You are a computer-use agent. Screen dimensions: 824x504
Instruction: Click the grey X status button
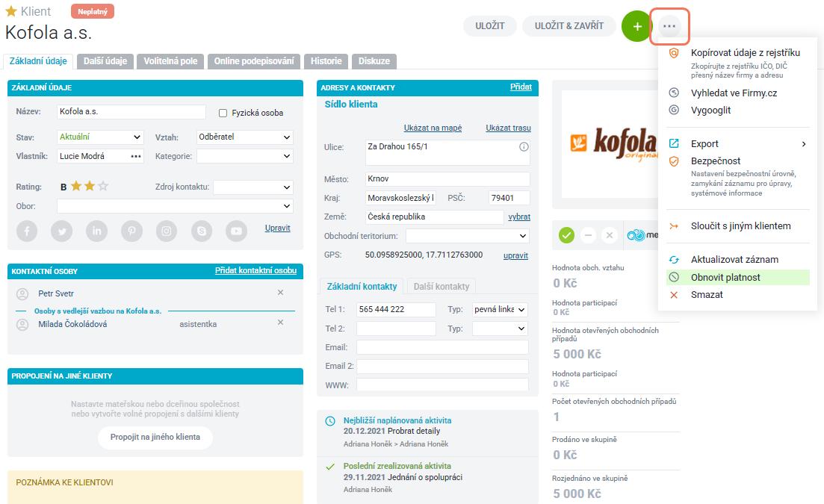tap(609, 234)
